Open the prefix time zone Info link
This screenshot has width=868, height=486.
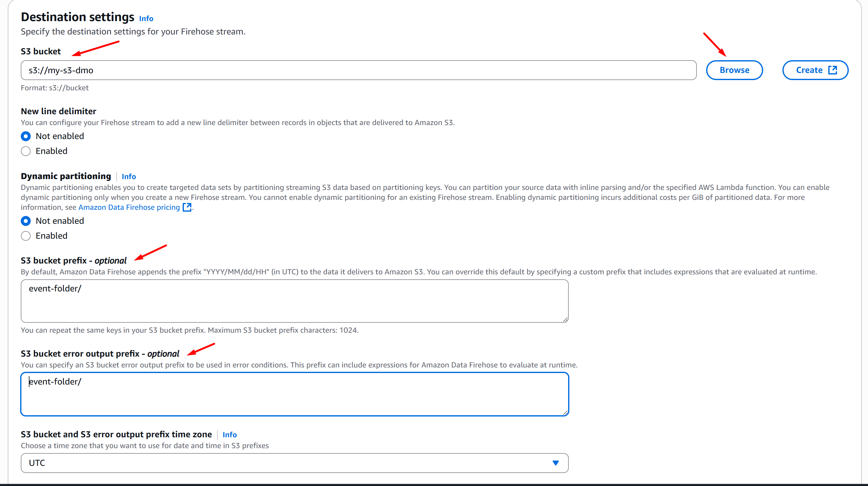(229, 435)
